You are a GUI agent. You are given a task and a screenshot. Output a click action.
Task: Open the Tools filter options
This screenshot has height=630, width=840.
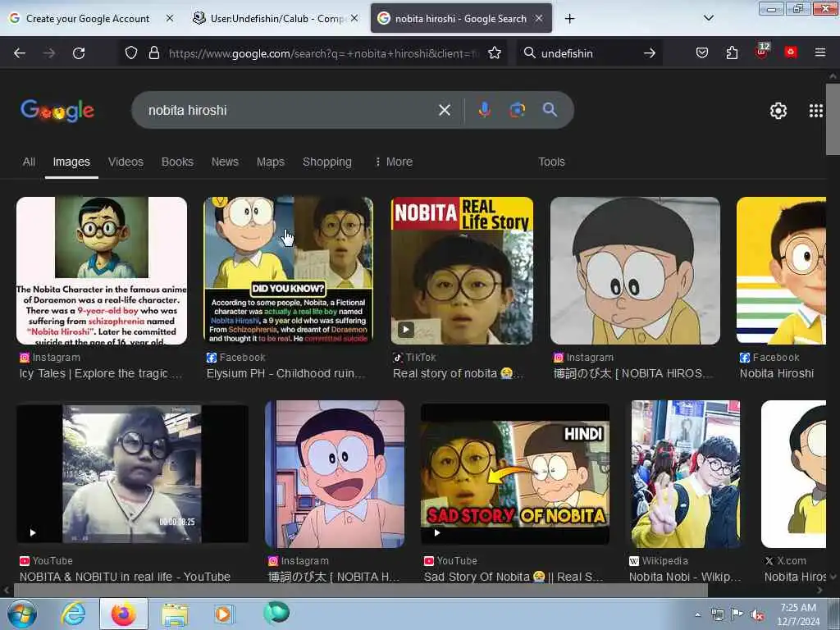tap(551, 162)
